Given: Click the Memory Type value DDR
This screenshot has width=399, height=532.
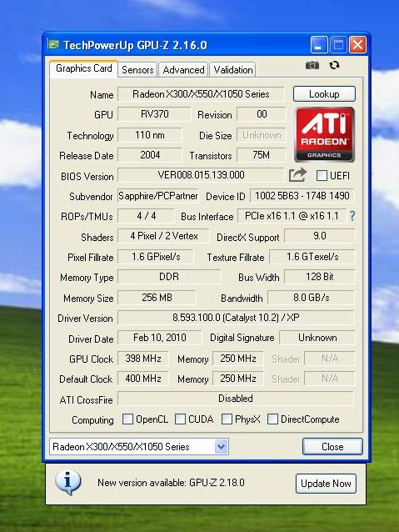Looking at the screenshot, I should pyautogui.click(x=169, y=277).
